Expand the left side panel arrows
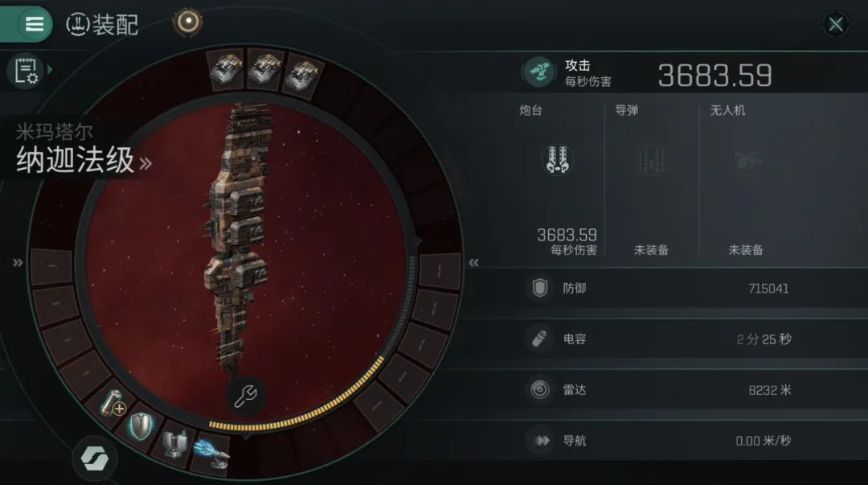The height and width of the screenshot is (485, 868). click(18, 263)
